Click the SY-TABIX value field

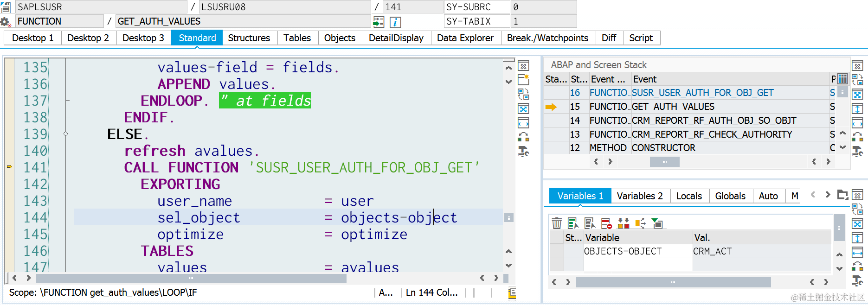tap(543, 21)
